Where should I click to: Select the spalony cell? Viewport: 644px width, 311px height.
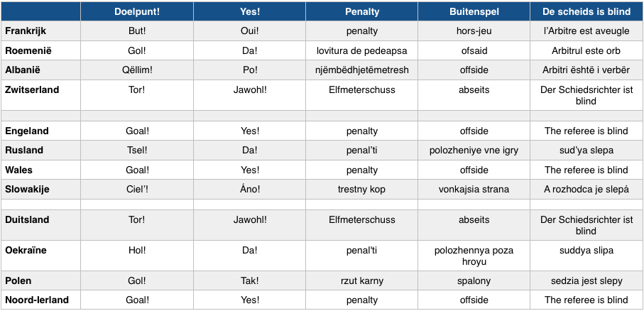473,280
